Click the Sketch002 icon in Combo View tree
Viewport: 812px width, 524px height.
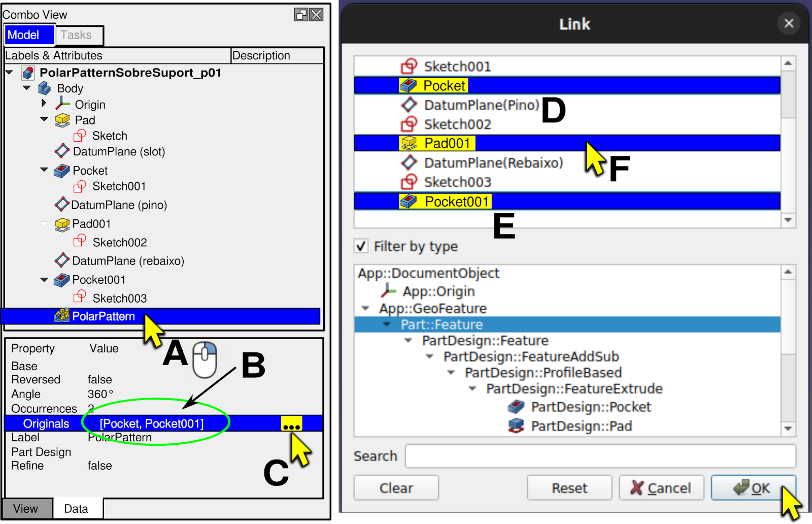click(x=80, y=240)
